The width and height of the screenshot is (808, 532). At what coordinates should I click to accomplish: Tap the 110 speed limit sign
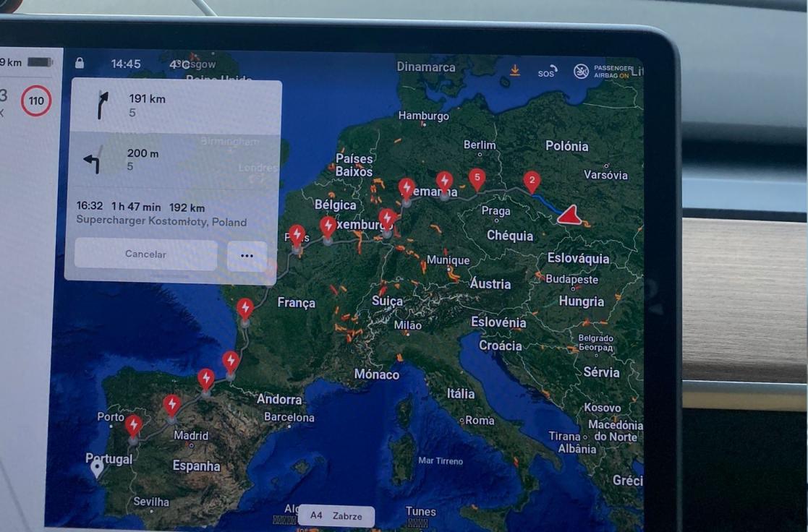(36, 101)
